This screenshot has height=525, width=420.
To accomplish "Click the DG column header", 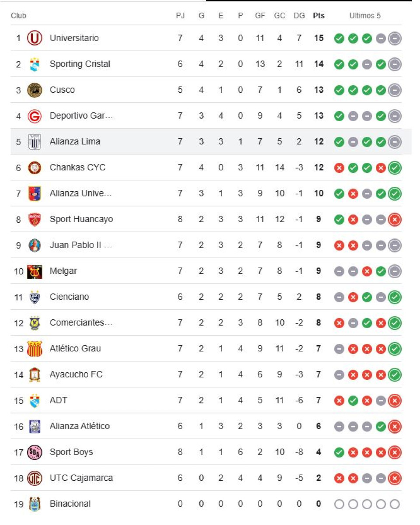I will tap(299, 16).
